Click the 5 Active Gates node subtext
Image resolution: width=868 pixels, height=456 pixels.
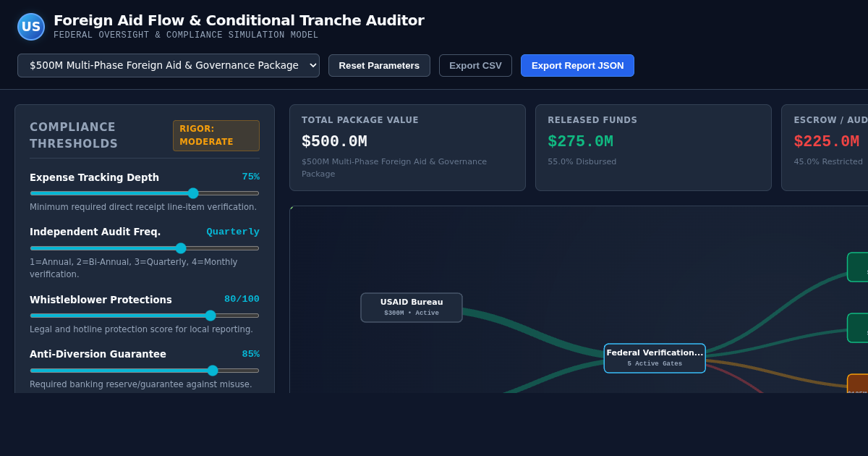655,364
